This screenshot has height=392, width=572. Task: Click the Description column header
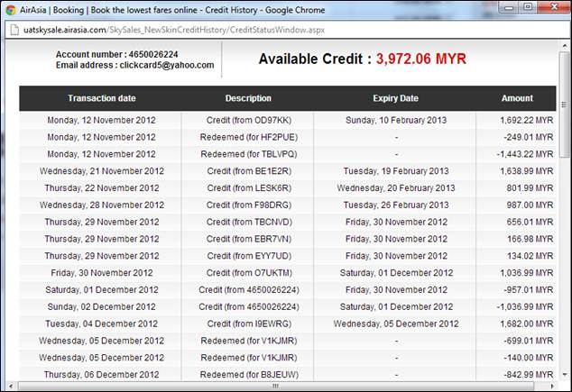(248, 98)
